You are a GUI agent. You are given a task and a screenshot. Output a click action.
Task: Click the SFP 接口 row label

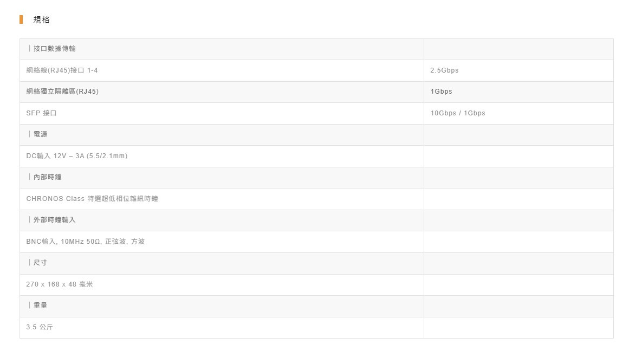[41, 113]
